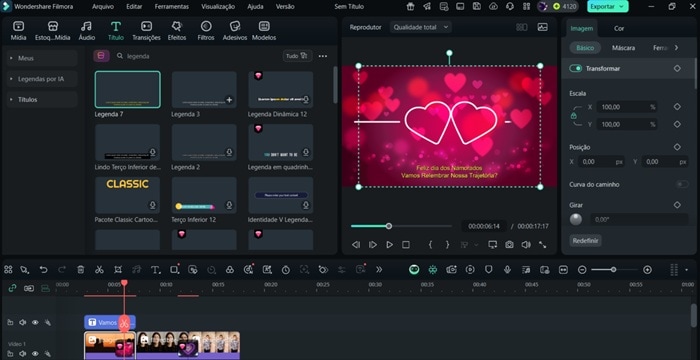Click the gift box icon in title bar

pyautogui.click(x=411, y=6)
